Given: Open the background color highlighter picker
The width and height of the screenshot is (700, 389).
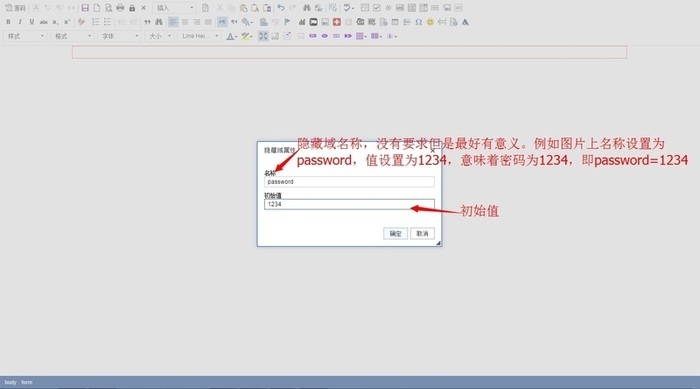Looking at the screenshot, I should pos(247,36).
